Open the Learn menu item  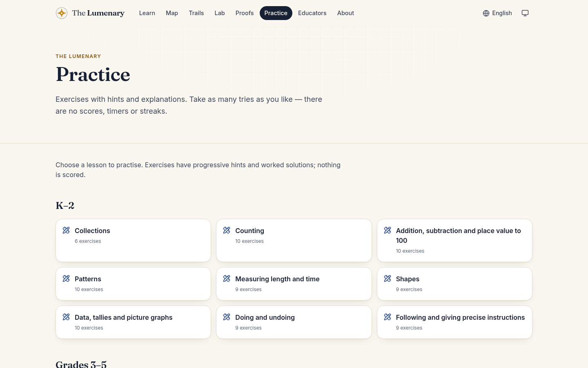[147, 13]
